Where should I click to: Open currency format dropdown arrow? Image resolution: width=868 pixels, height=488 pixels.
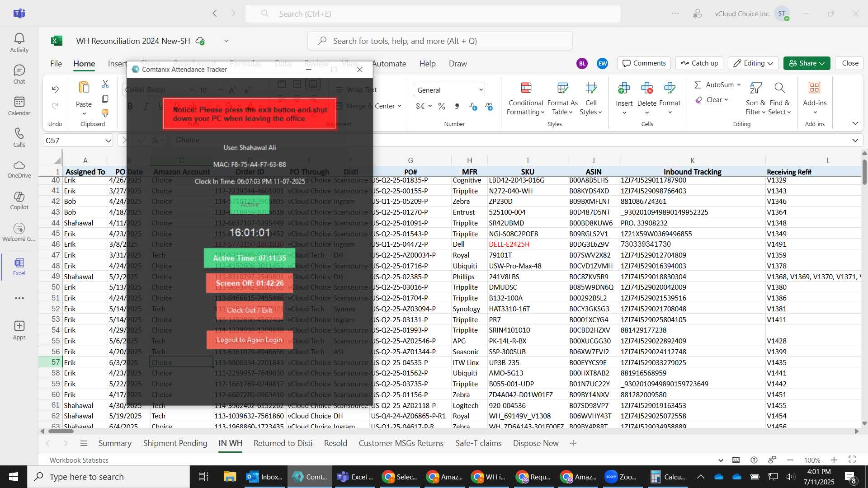[430, 106]
